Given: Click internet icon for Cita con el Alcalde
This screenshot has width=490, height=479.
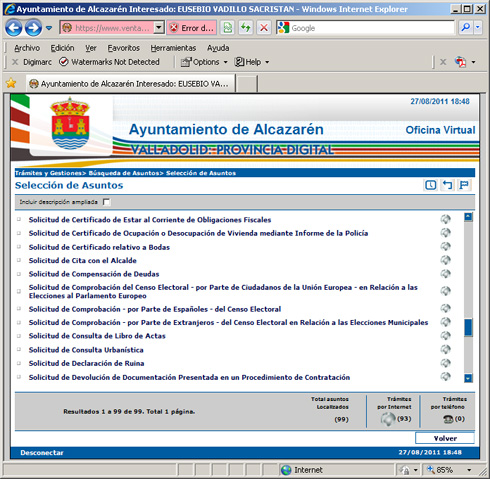Looking at the screenshot, I should [x=446, y=260].
